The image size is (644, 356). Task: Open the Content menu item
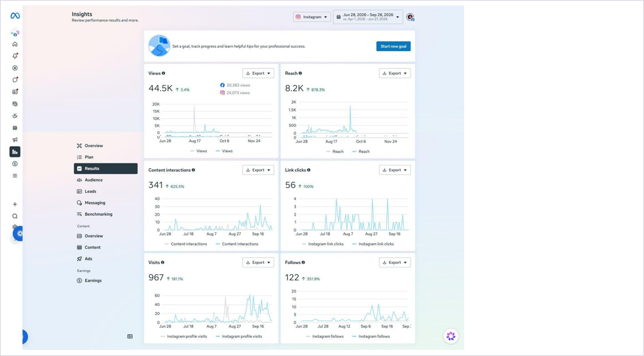tap(105, 247)
